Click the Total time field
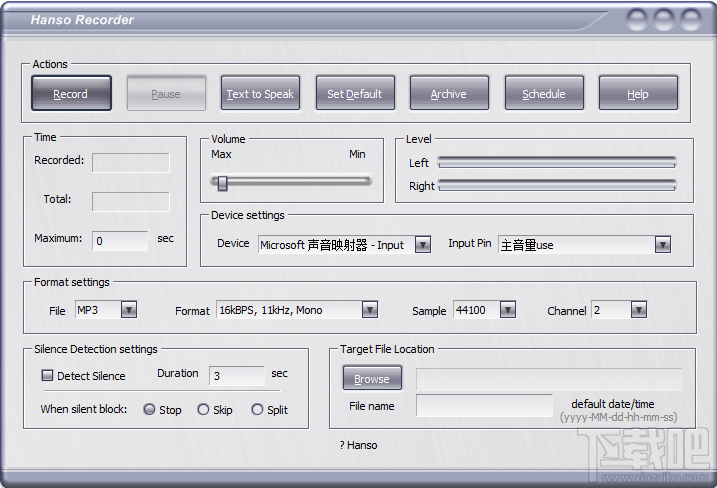Viewport: 717px width, 488px height. coord(131,202)
